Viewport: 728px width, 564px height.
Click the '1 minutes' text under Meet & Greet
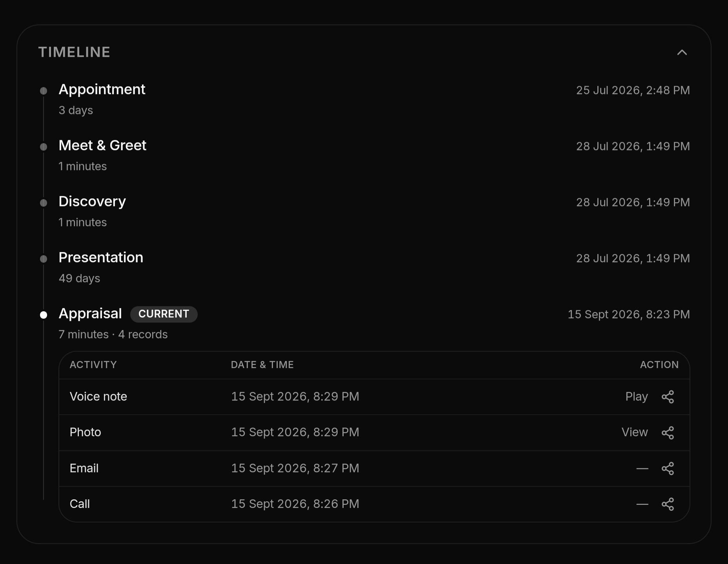click(x=82, y=166)
